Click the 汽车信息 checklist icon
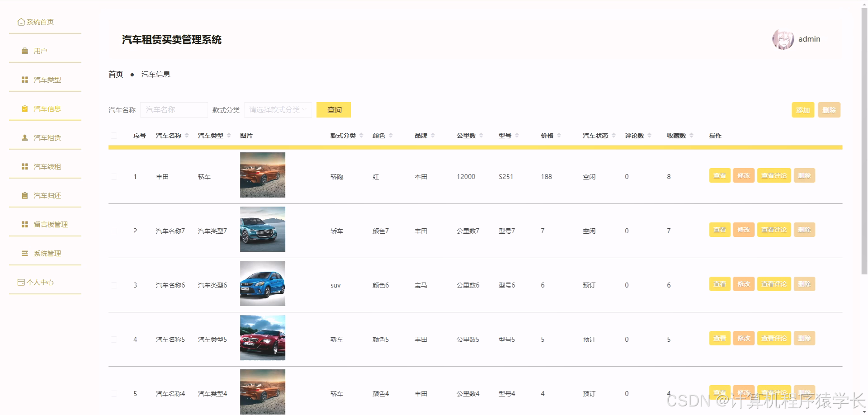868x415 pixels. point(24,108)
